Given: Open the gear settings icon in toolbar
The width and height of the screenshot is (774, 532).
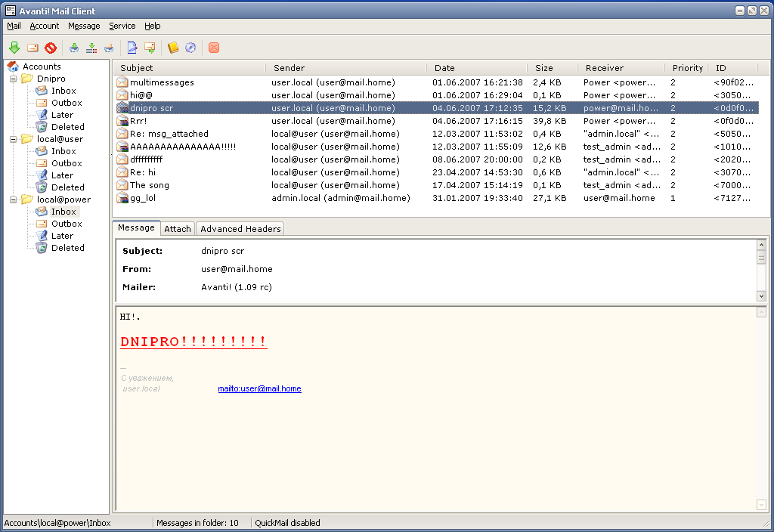Looking at the screenshot, I should point(190,48).
